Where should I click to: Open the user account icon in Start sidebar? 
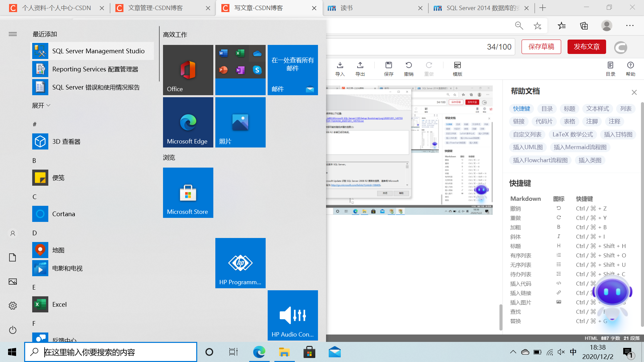[x=13, y=233]
